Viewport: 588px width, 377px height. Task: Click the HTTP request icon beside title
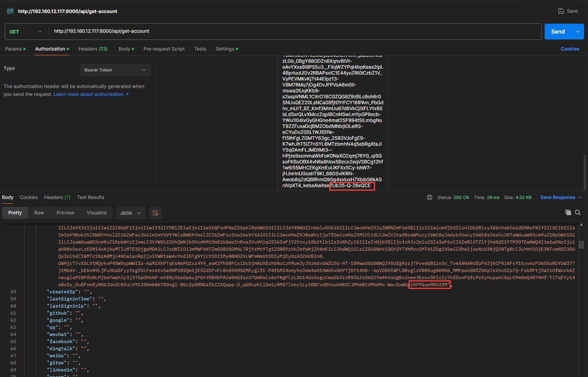pyautogui.click(x=10, y=11)
